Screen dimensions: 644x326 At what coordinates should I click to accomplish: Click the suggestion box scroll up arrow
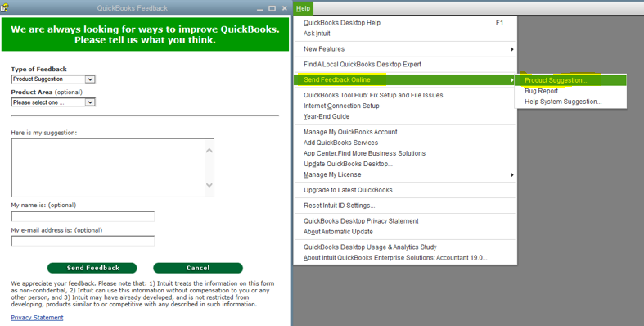[x=209, y=151]
